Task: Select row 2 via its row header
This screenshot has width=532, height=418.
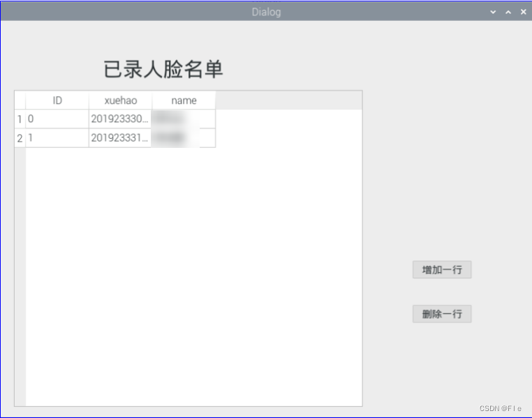Action: [x=20, y=138]
